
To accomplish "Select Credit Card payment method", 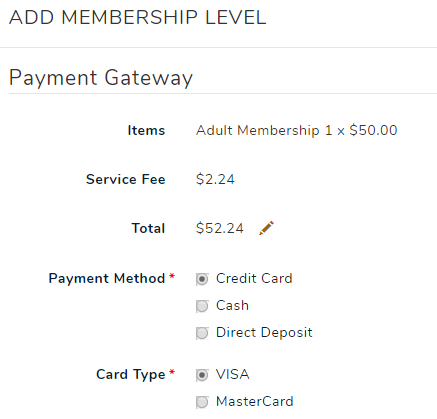I will (x=202, y=279).
